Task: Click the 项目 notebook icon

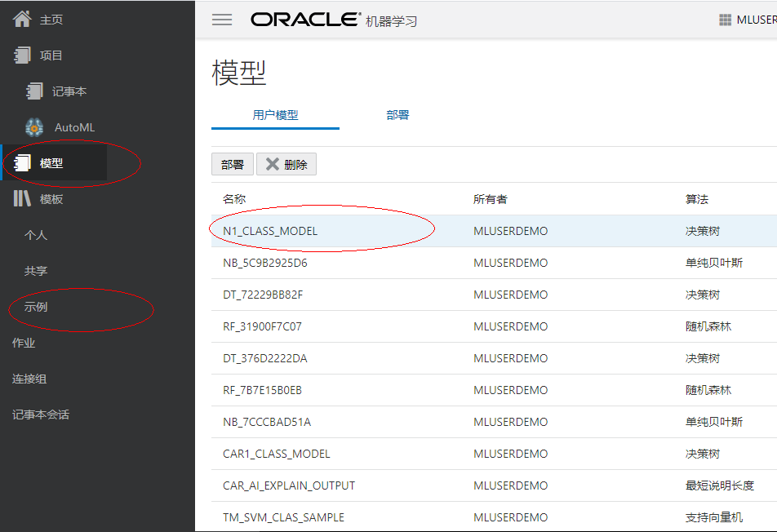Action: click(x=22, y=55)
